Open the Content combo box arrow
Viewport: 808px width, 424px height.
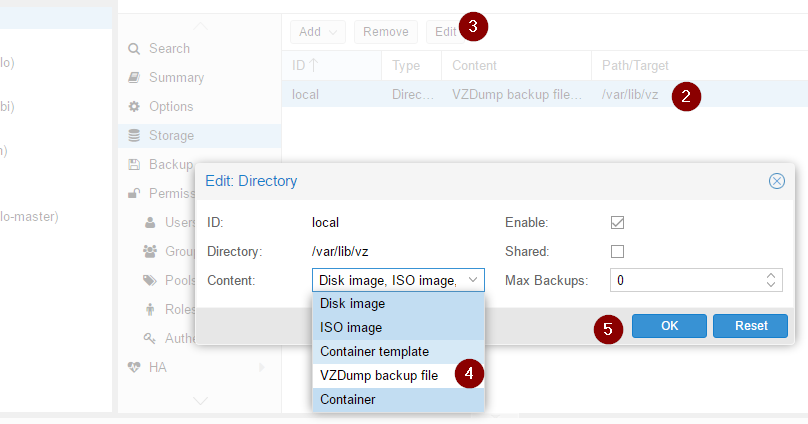coord(473,280)
